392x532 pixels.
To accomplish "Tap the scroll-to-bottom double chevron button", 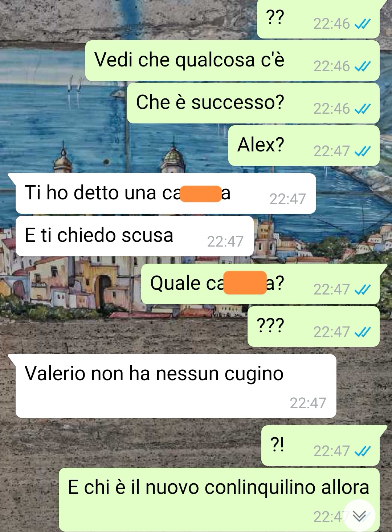I will 359,516.
